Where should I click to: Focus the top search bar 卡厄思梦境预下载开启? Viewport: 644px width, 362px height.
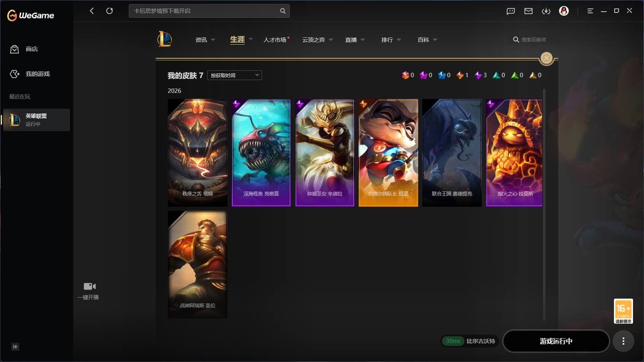tap(209, 11)
